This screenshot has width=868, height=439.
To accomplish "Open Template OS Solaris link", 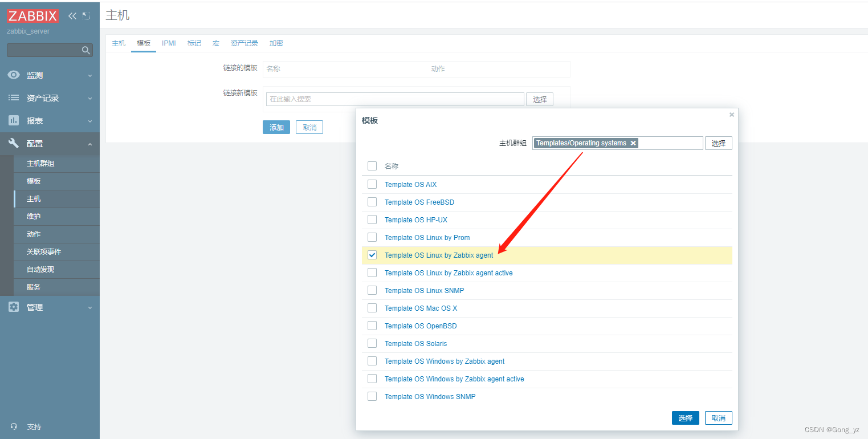I will click(x=415, y=343).
